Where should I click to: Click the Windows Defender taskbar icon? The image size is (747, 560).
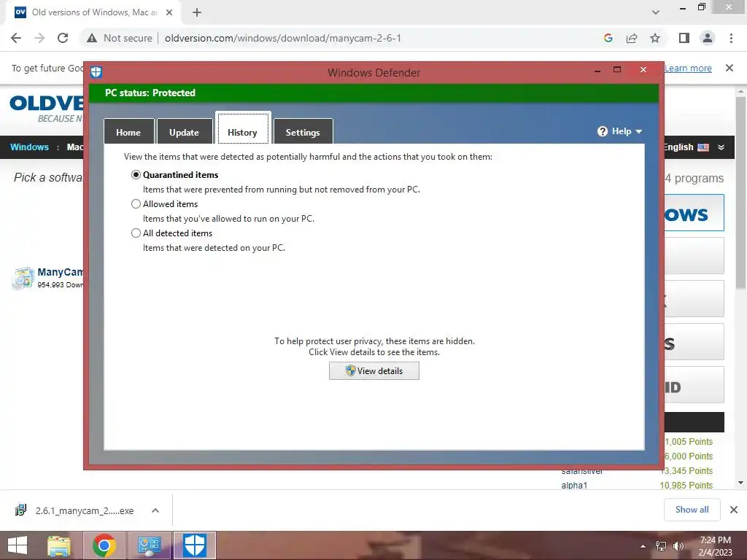coord(194,545)
